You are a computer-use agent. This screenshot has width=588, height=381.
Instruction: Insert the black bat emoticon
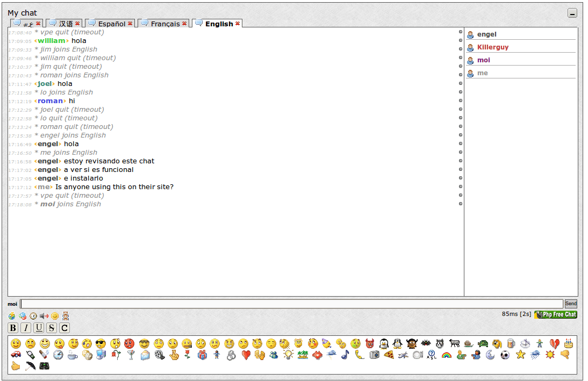[x=426, y=343]
